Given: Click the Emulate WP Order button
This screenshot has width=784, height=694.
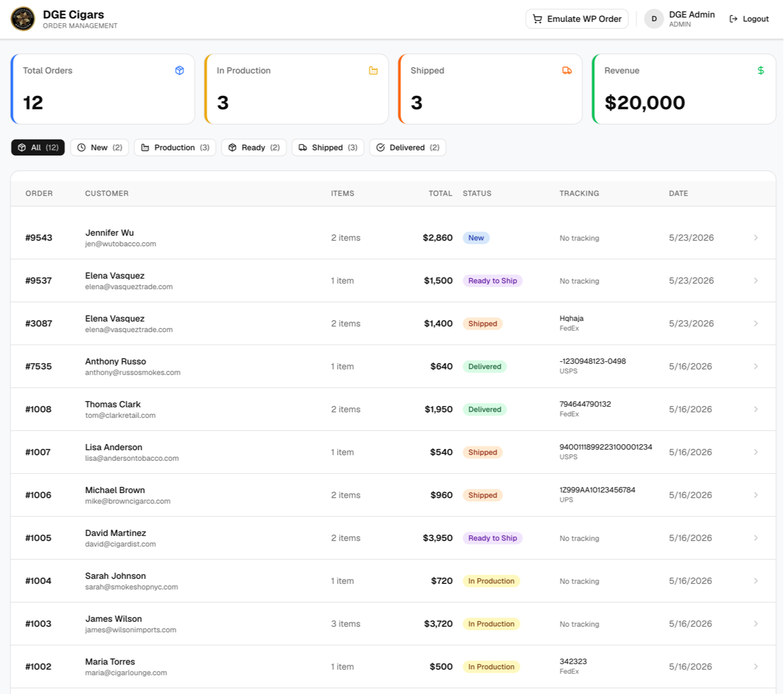Looking at the screenshot, I should coord(577,19).
